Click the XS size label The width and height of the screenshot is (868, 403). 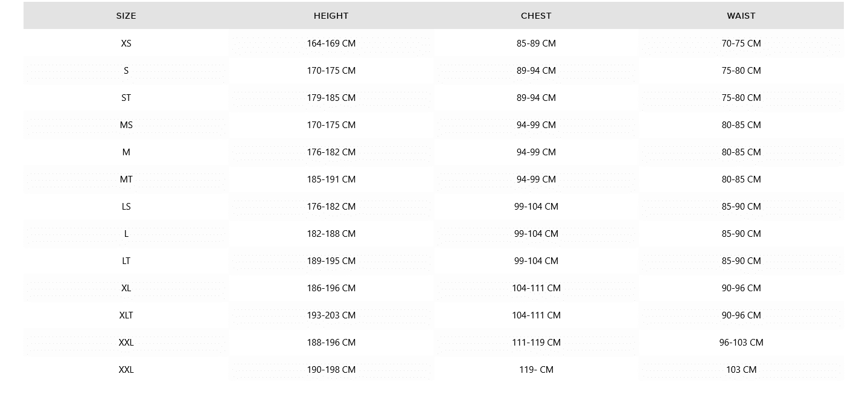coord(126,44)
